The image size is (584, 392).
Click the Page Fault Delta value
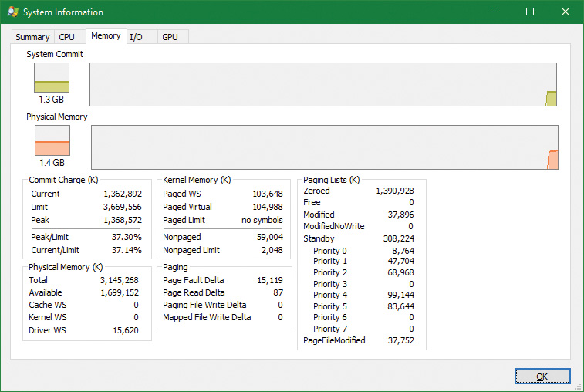coord(268,280)
